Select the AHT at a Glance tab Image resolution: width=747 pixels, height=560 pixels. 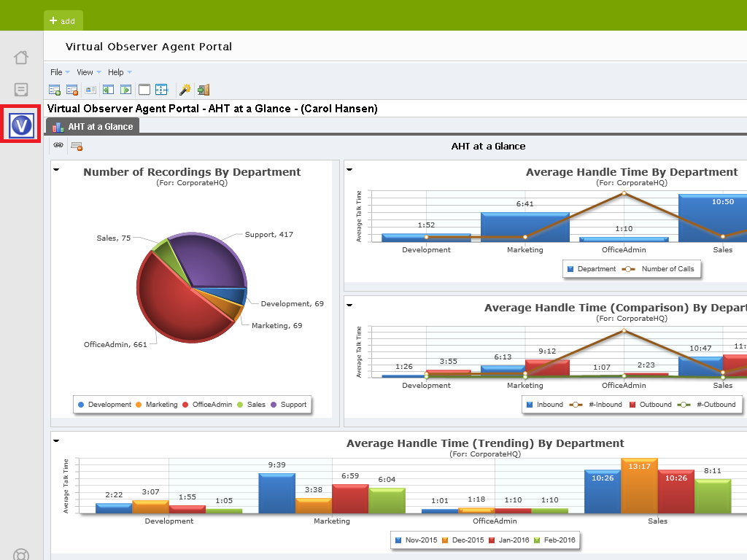pos(93,125)
